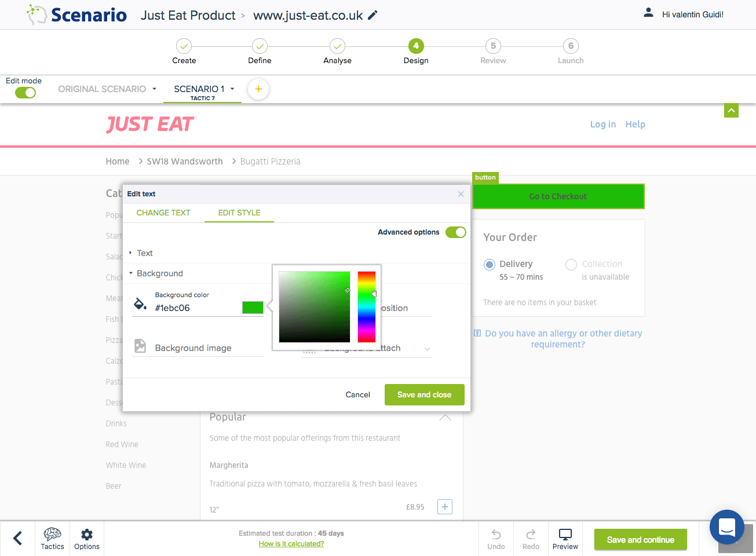
Task: Select the White Wine category
Action: pyautogui.click(x=126, y=465)
